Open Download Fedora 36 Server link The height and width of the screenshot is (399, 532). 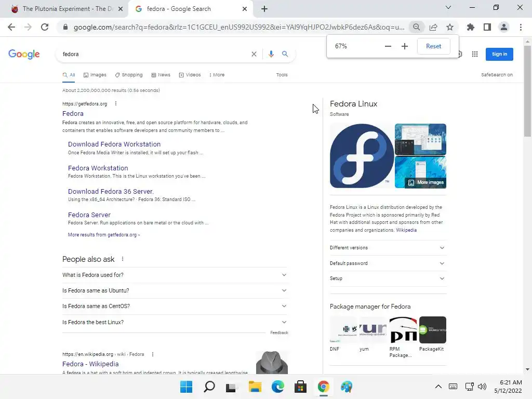tap(111, 191)
